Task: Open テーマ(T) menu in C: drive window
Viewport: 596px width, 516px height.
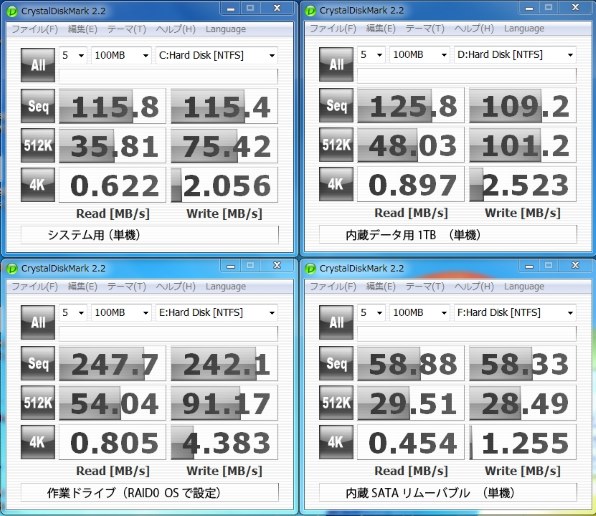Action: click(127, 29)
